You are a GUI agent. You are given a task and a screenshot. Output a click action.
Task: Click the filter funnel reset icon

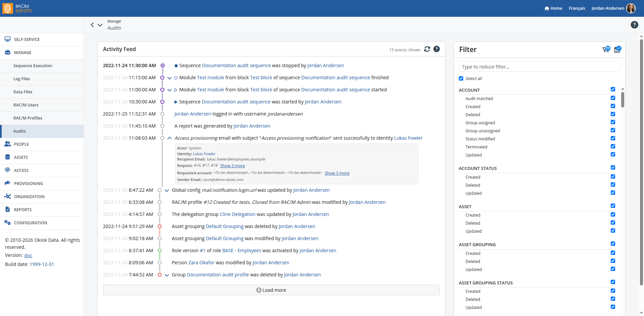606,49
